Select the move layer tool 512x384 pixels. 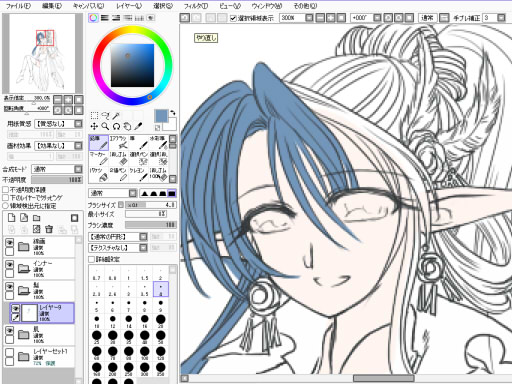(x=94, y=126)
